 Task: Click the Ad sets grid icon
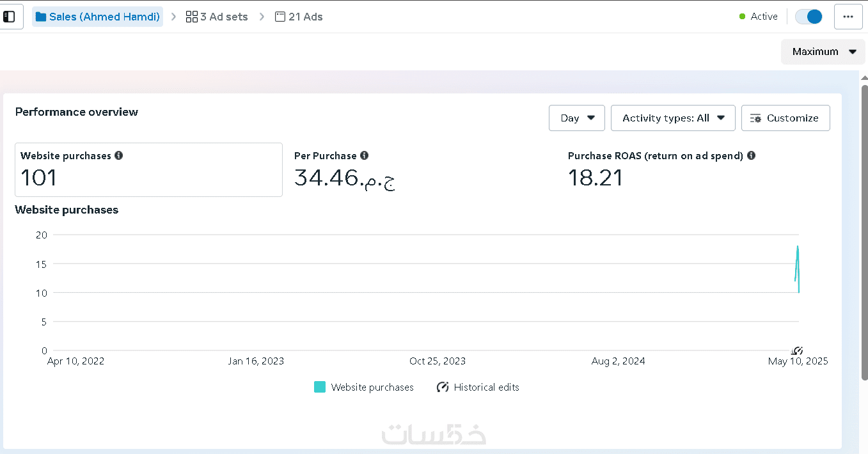pos(192,17)
